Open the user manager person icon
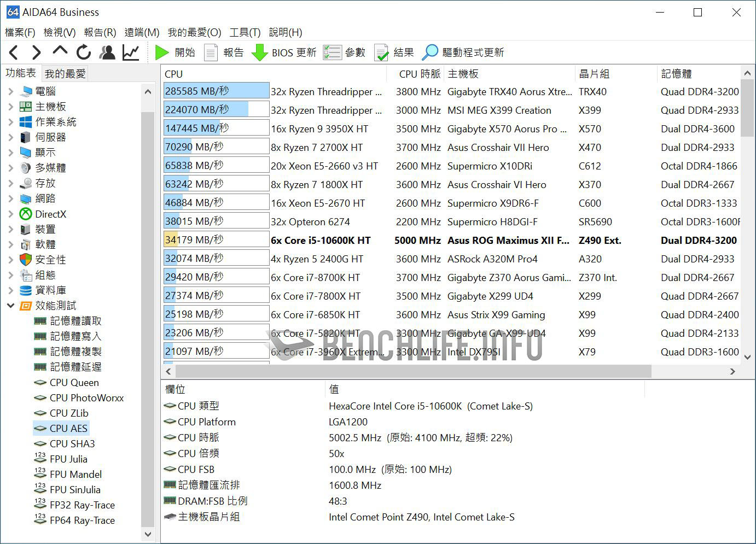Image resolution: width=756 pixels, height=544 pixels. point(107,52)
